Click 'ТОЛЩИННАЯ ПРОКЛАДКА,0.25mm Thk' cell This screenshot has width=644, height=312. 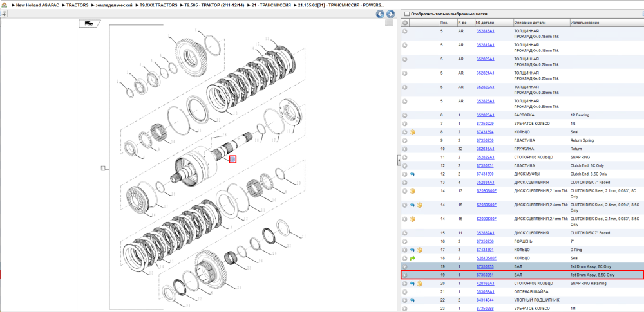(x=536, y=75)
